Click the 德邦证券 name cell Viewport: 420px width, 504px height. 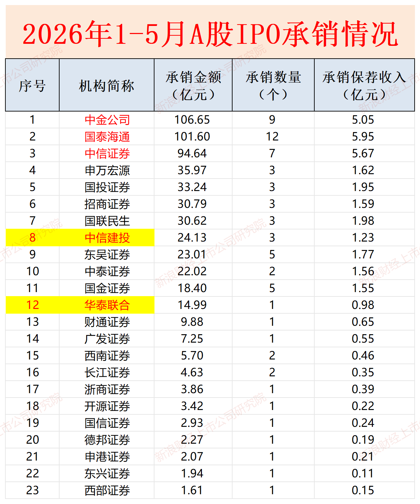[x=107, y=440]
